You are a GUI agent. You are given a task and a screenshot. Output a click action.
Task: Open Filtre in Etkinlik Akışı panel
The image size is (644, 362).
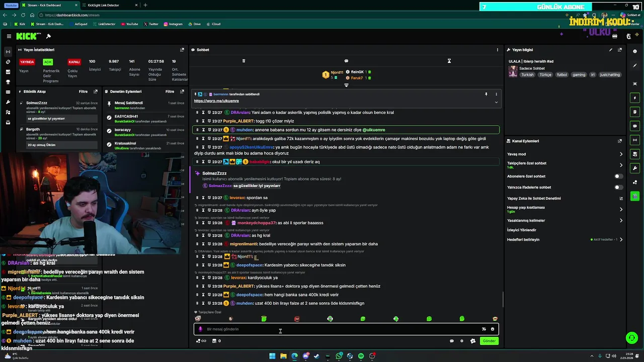coord(84,92)
